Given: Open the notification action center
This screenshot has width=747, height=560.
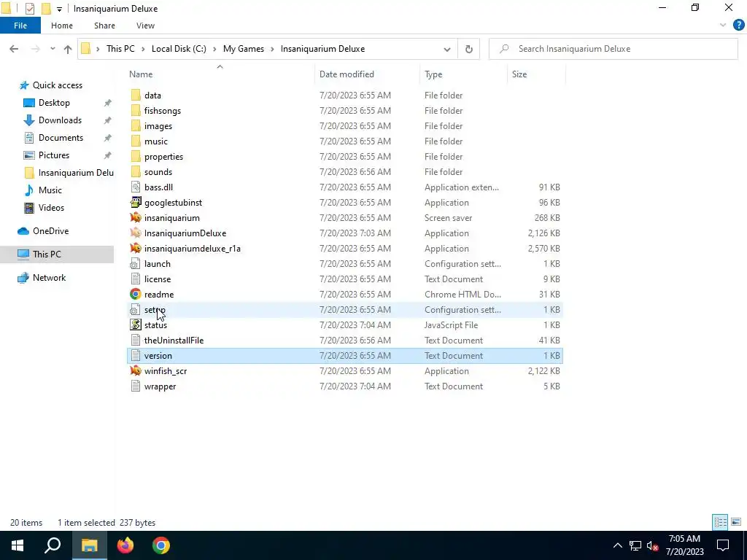Looking at the screenshot, I should [723, 545].
